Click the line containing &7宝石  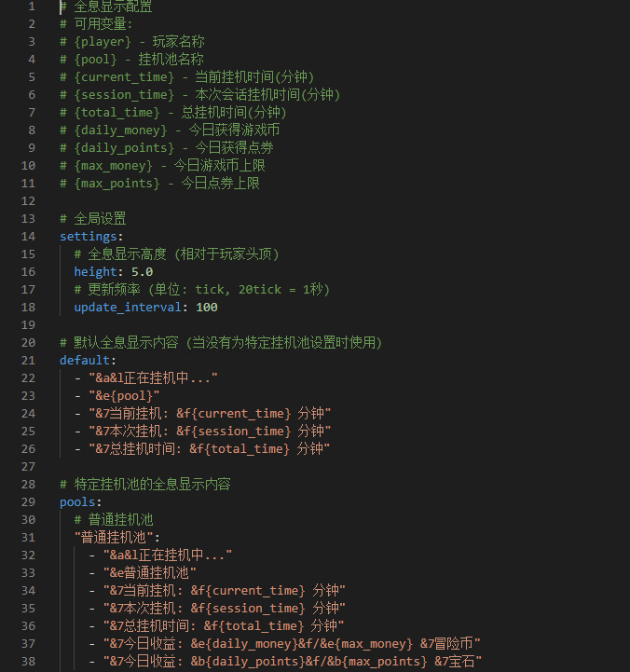(x=284, y=661)
